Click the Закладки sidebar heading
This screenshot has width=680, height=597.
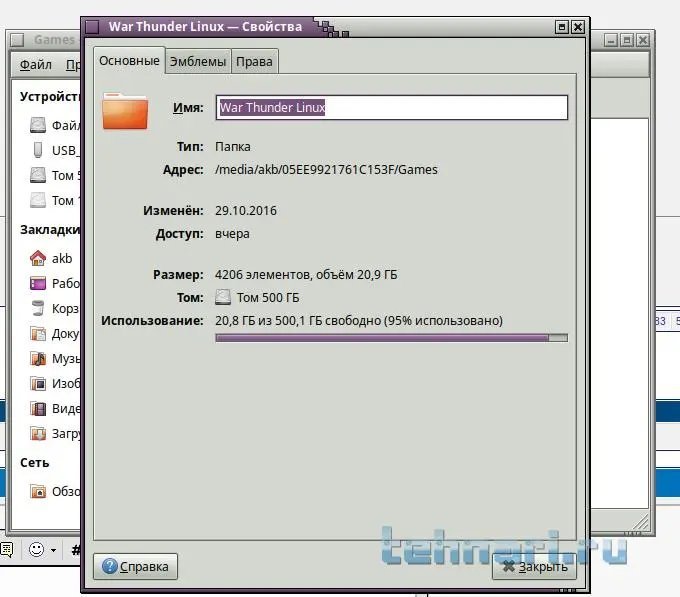pyautogui.click(x=50, y=229)
